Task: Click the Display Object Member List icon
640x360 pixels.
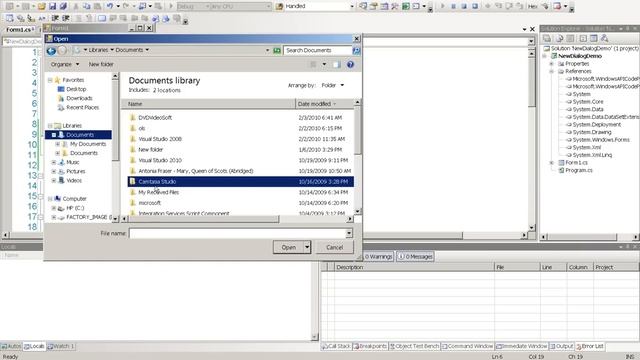Action: tap(9, 18)
